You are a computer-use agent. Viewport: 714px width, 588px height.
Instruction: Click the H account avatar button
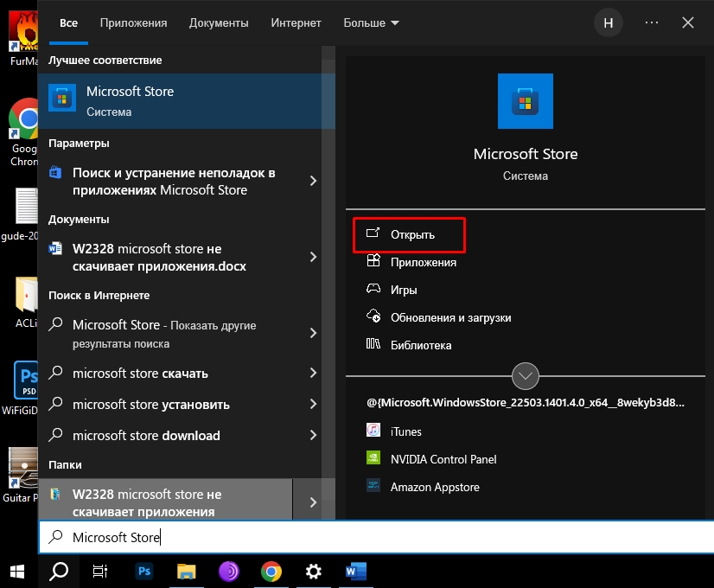(x=609, y=22)
